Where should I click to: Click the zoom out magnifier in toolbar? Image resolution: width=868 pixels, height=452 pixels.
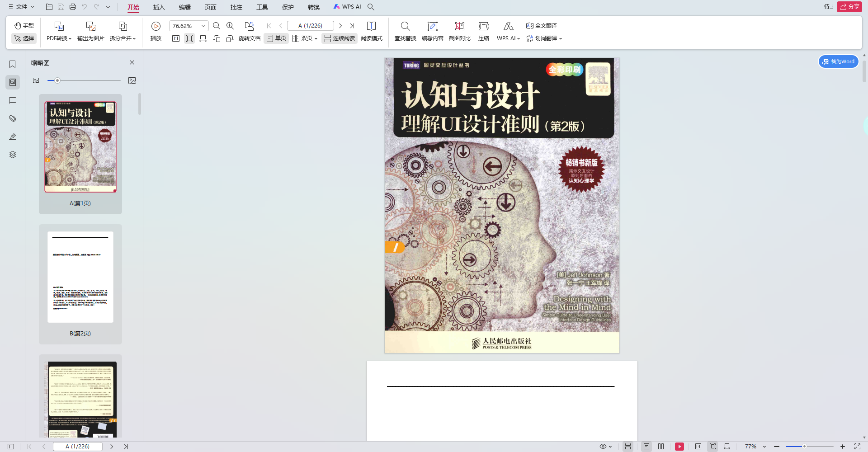(217, 26)
